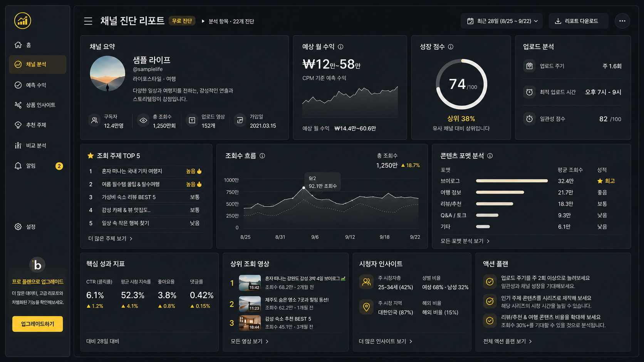Click the 업로드 영상 icon
Screen dimensions: 644x362
[x=192, y=120]
